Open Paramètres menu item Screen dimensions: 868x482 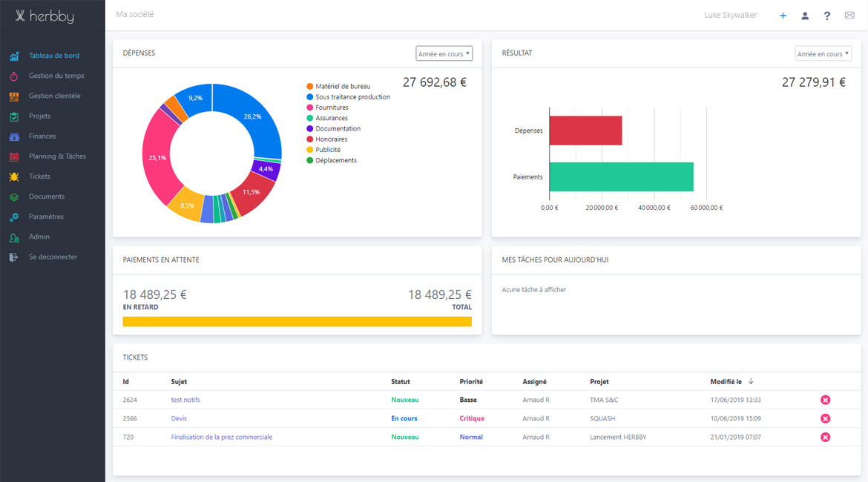click(46, 217)
